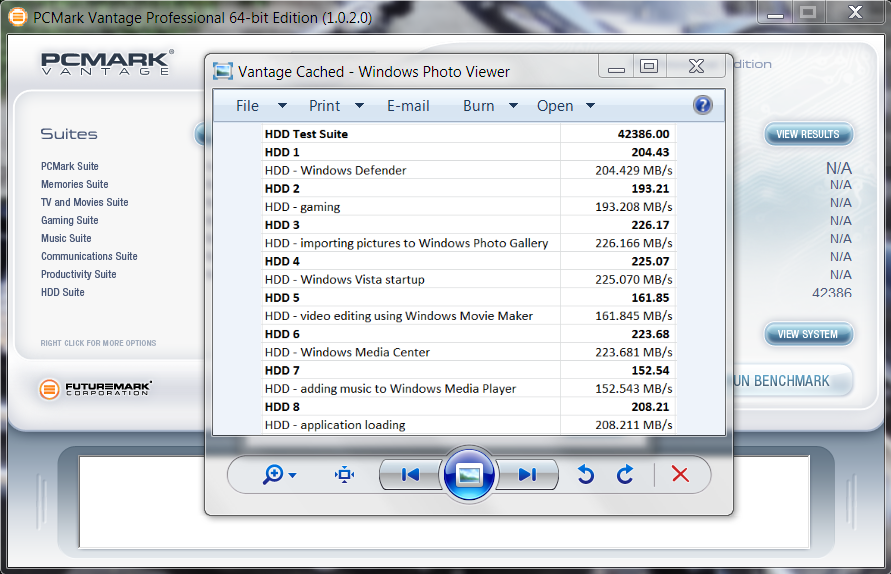891x574 pixels.
Task: Click the Run Benchmark button
Action: click(792, 381)
